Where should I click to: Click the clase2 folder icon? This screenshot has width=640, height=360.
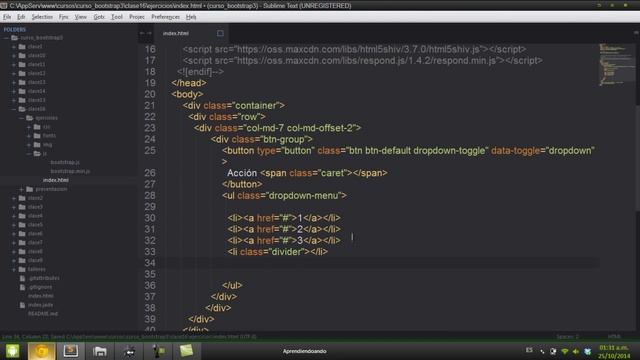coord(22,198)
